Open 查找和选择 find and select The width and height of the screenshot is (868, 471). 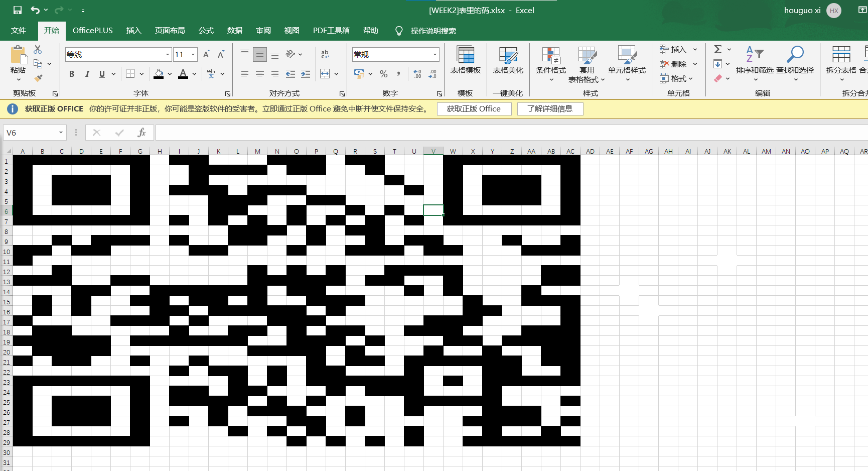795,64
